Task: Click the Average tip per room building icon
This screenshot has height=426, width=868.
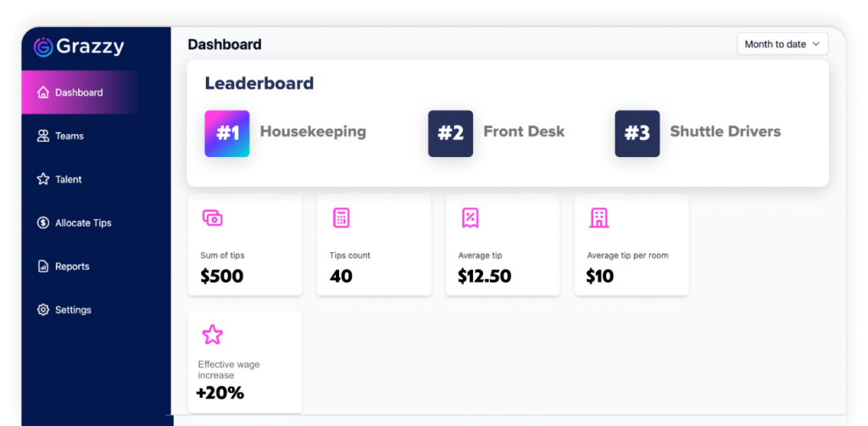Action: (598, 218)
